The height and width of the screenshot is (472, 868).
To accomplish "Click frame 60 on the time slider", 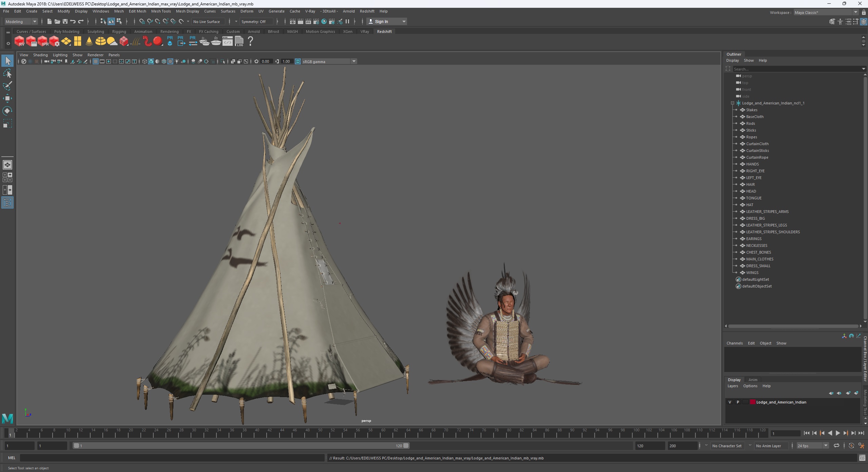I will [383, 432].
